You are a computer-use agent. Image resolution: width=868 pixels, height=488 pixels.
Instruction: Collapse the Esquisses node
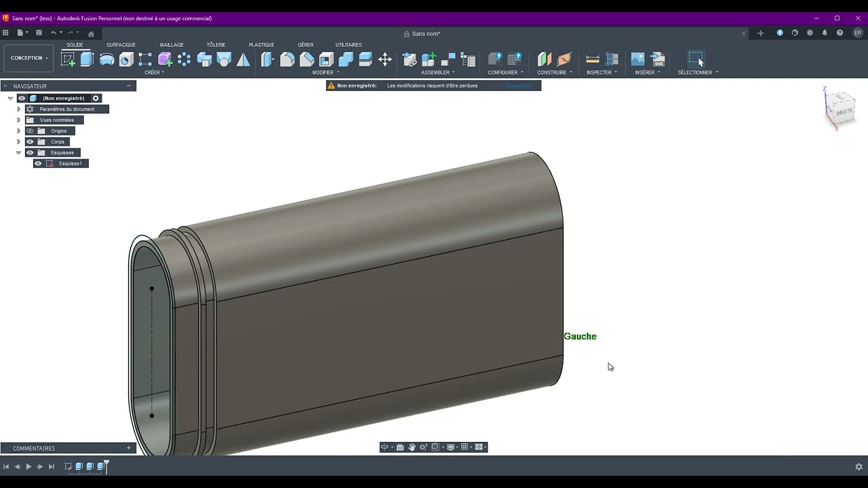pyautogui.click(x=19, y=152)
